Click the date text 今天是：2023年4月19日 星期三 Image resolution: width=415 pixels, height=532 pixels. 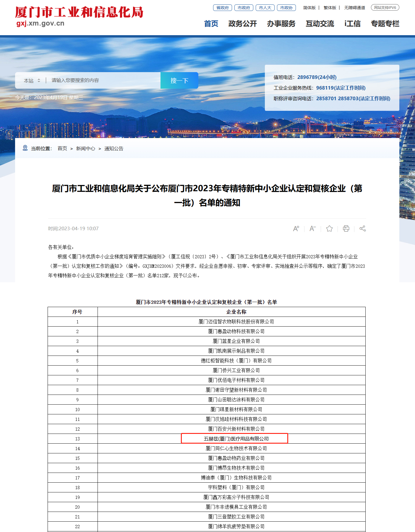pos(49,97)
